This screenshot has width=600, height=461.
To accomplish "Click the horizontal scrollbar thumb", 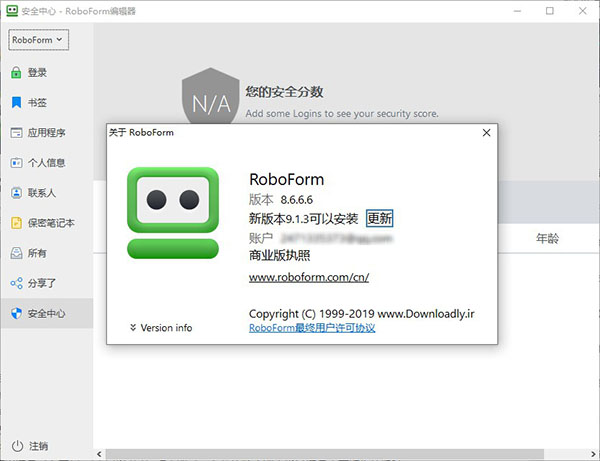I will tap(325, 454).
